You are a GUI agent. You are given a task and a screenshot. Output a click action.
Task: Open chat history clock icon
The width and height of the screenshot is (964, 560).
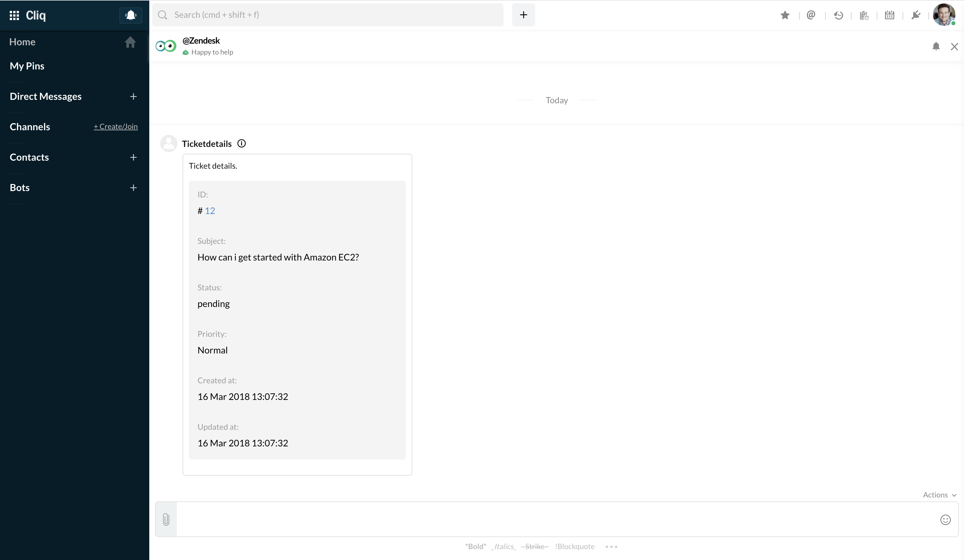[838, 15]
